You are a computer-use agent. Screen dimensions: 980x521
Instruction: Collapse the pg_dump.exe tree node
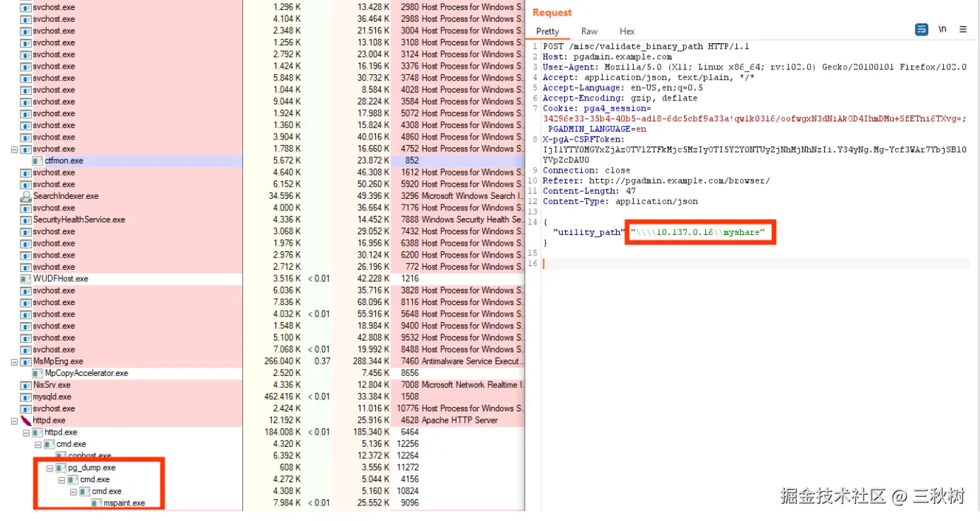[50, 468]
